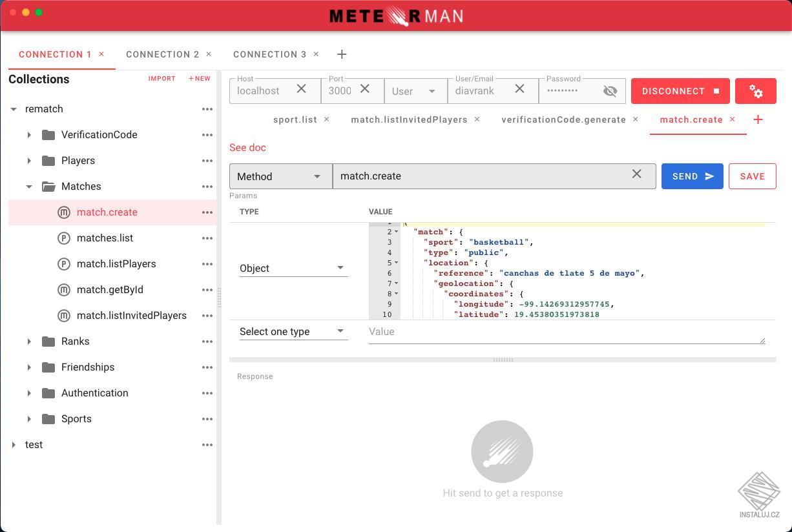The height and width of the screenshot is (532, 792).
Task: Fold the match object in JSON editor
Action: coord(397,232)
